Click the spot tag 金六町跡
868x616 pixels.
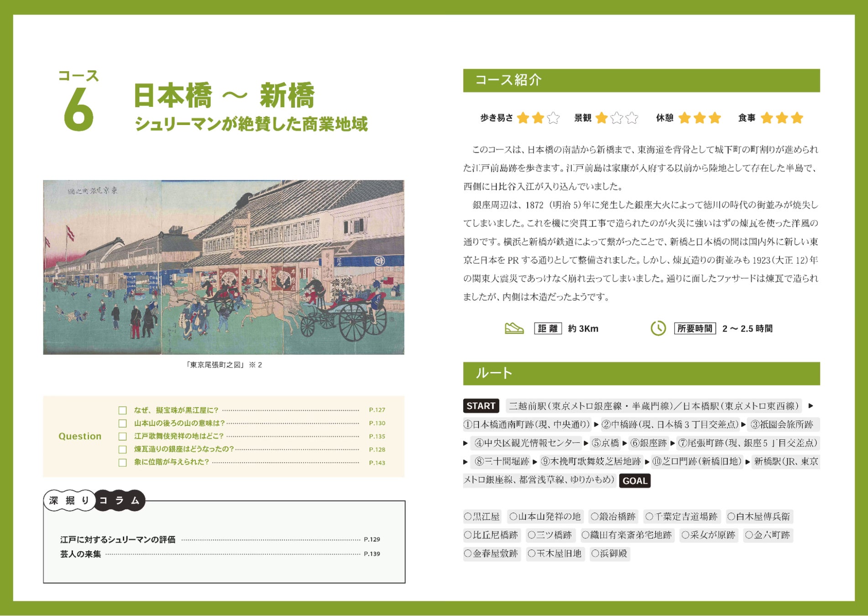tap(768, 535)
